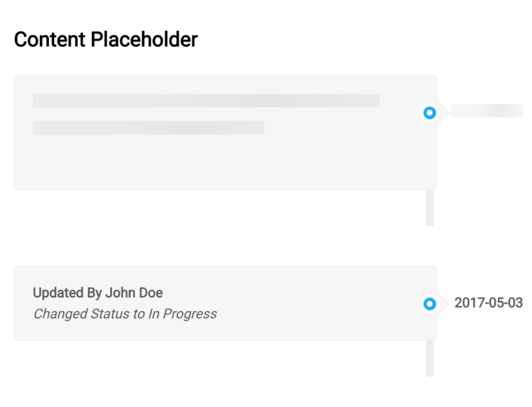The height and width of the screenshot is (407, 532).
Task: Click the gray placeholder date bar at top right
Action: tap(486, 111)
